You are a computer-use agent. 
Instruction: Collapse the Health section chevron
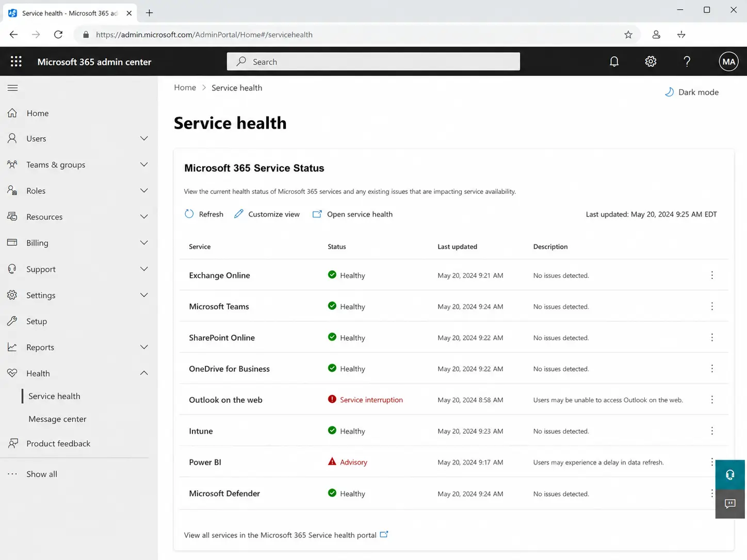coord(144,373)
